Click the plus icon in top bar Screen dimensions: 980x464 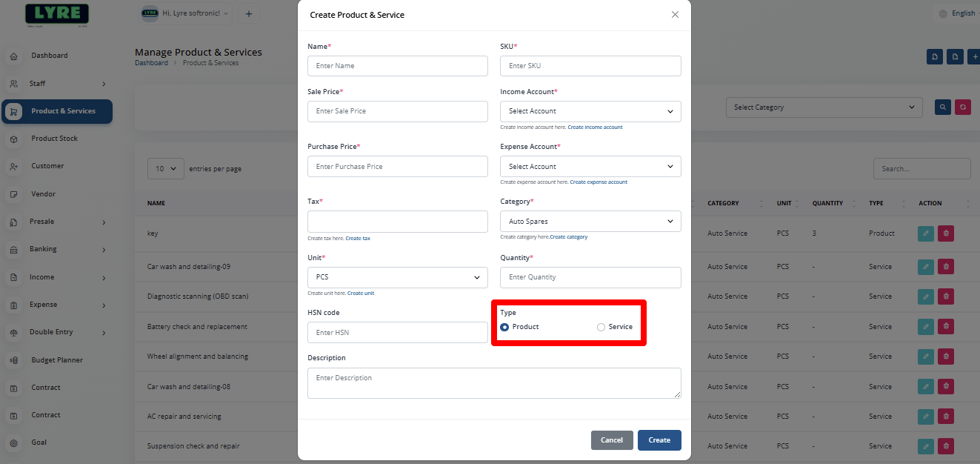[x=248, y=13]
